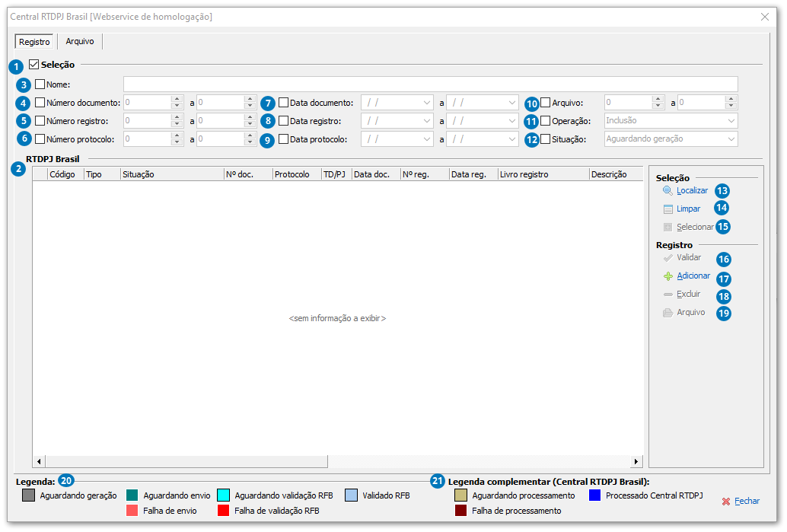This screenshot has height=532, width=787.
Task: Enable the Data protocolo checkbox
Action: [x=284, y=139]
